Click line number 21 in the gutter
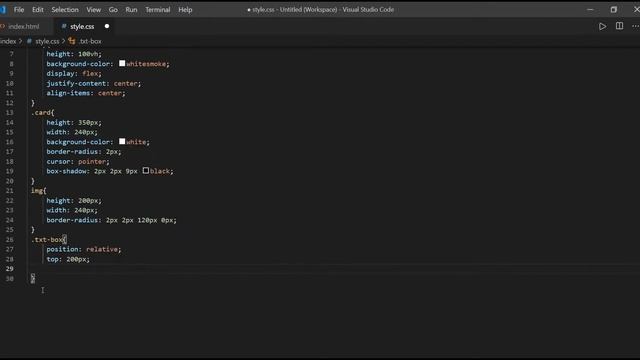 (9, 191)
